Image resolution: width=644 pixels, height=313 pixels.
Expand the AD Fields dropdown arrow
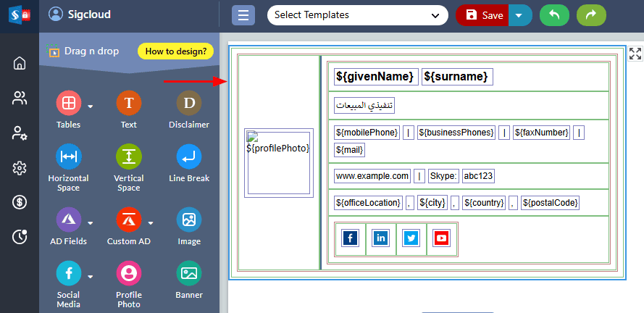point(91,222)
